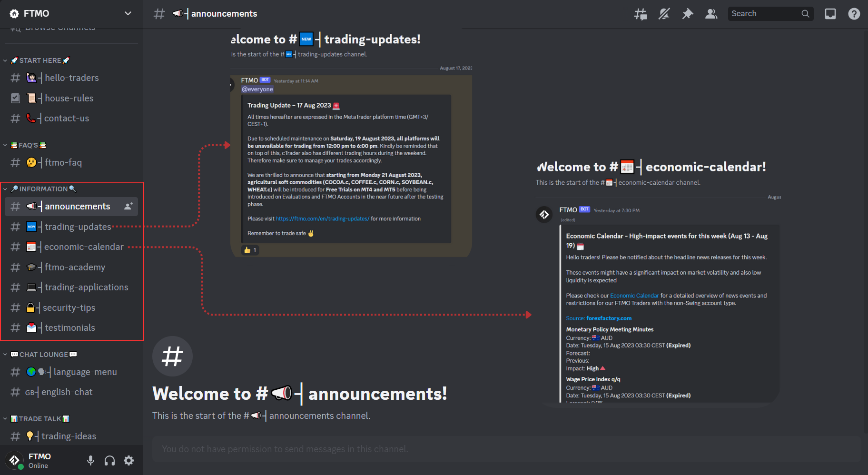Click the thumbs up reaction

pos(250,250)
